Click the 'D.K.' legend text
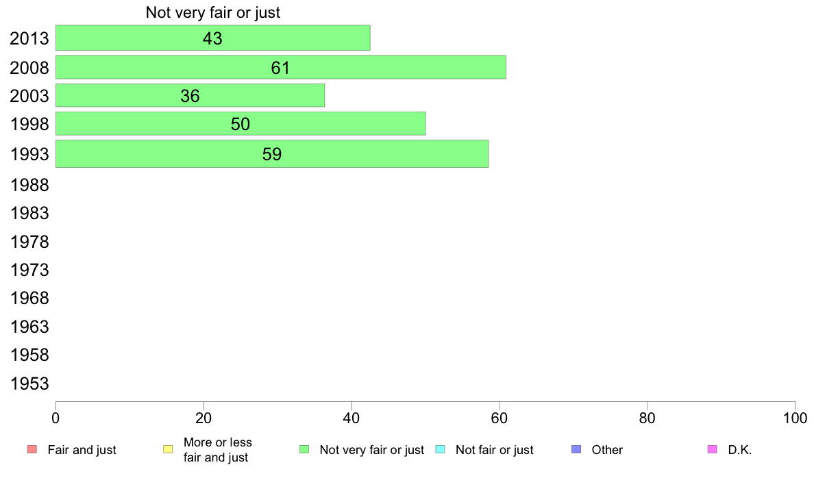The image size is (814, 504). tap(739, 450)
